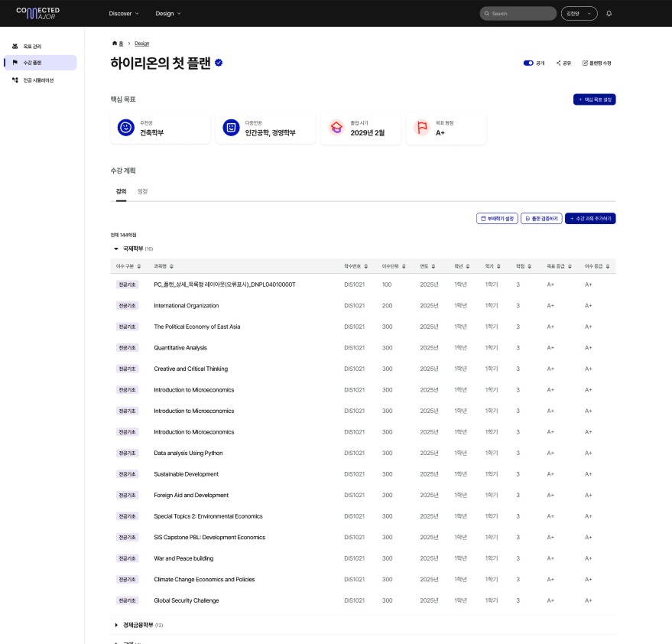Image resolution: width=672 pixels, height=644 pixels.
Task: Switch to the 강의 tab
Action: click(121, 192)
